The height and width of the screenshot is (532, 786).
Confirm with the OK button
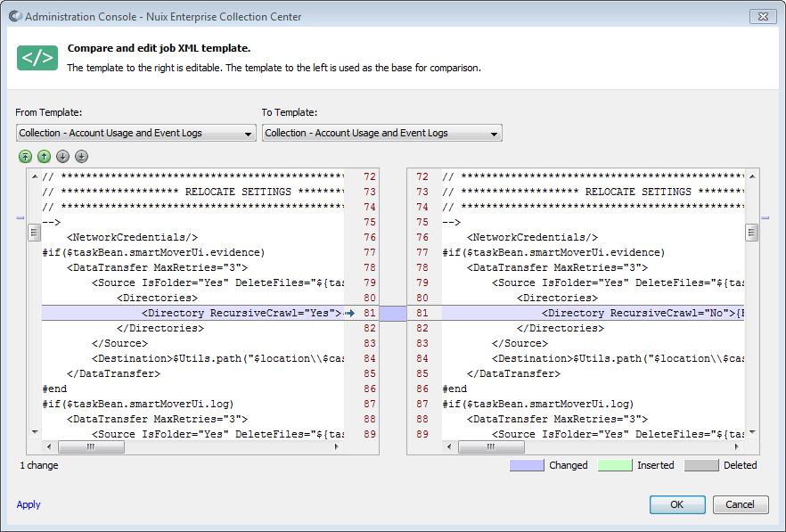[x=677, y=504]
